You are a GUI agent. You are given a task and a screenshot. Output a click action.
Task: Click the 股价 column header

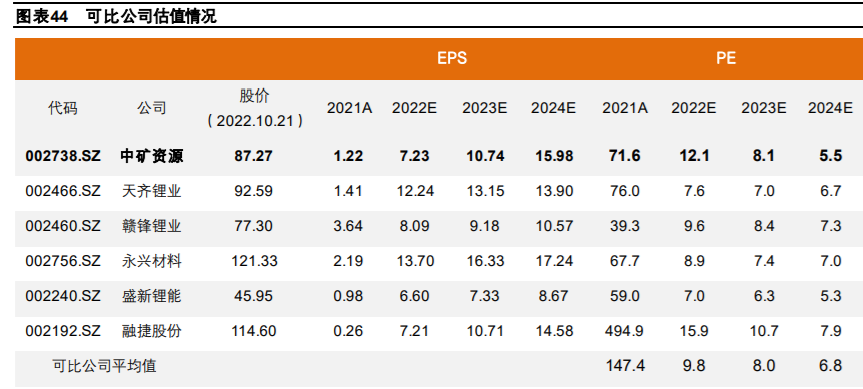pos(254,96)
